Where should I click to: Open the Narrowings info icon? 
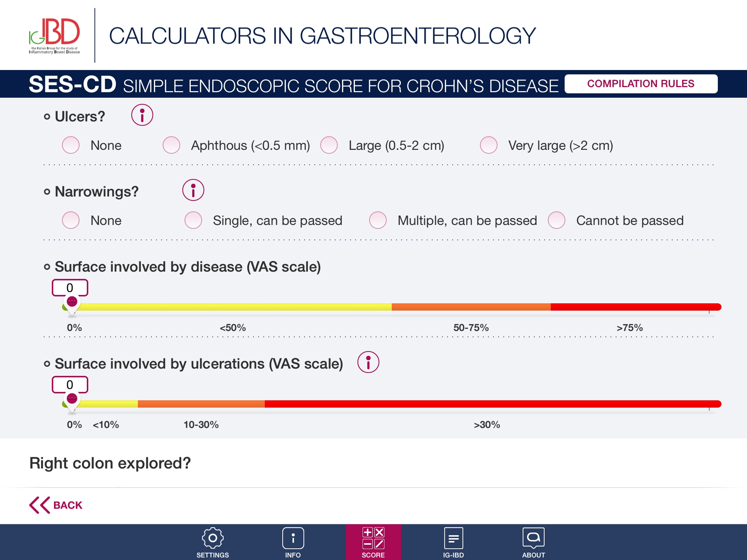pos(193,190)
